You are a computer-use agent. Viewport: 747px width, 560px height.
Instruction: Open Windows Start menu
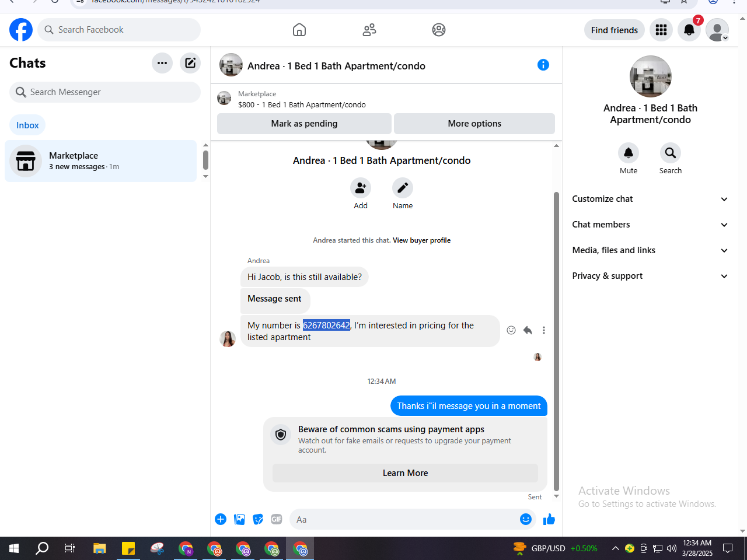(14, 548)
